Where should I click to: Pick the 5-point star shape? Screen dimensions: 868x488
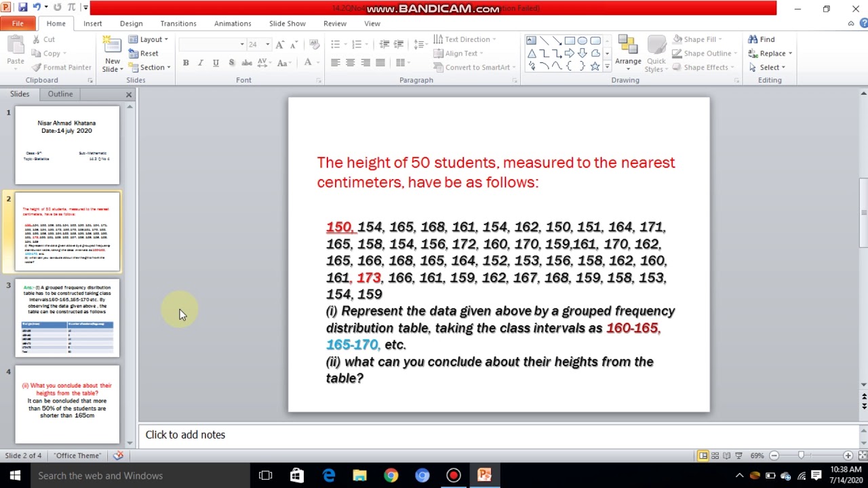[x=595, y=66]
